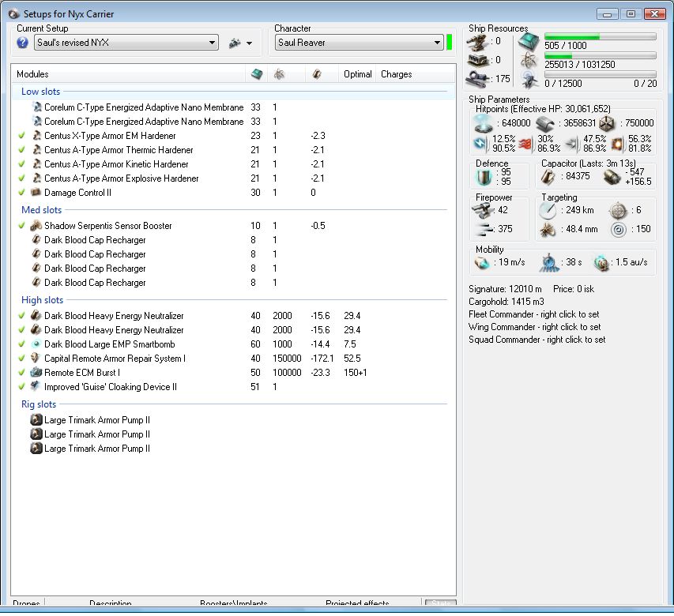Screen dimensions: 674x616
Task: Click the powergrid icon beside 255013 / 1031250
Action: [x=529, y=61]
